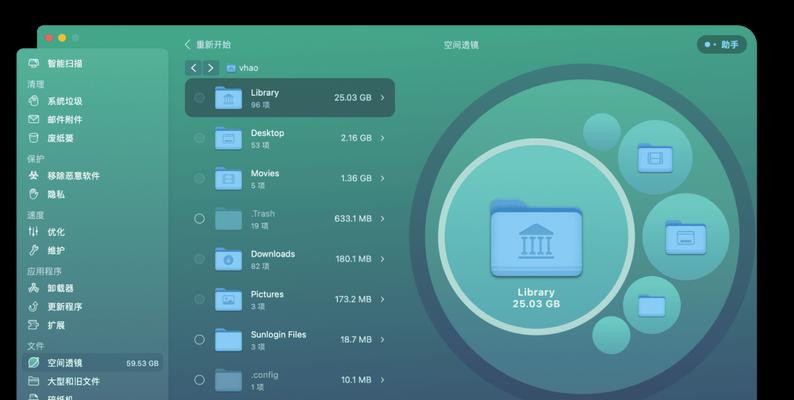
Task: Click the small unlabeled bubble at top of chart
Action: pos(602,132)
